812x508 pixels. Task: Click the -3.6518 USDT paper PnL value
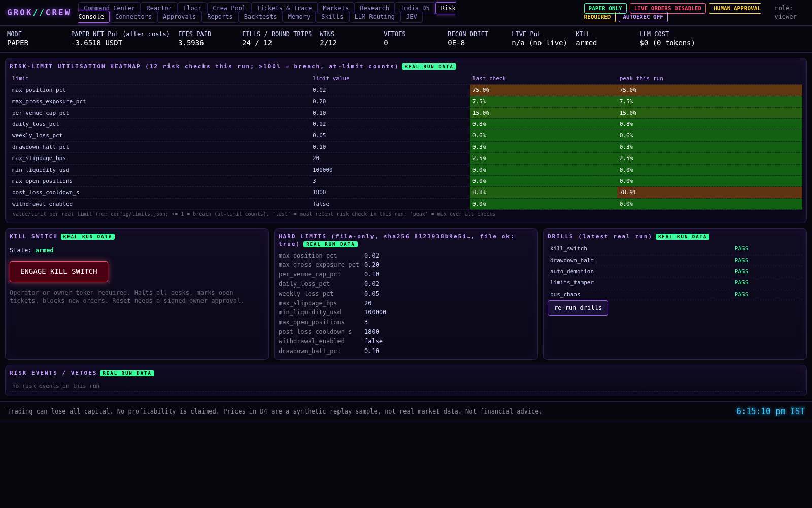96,43
